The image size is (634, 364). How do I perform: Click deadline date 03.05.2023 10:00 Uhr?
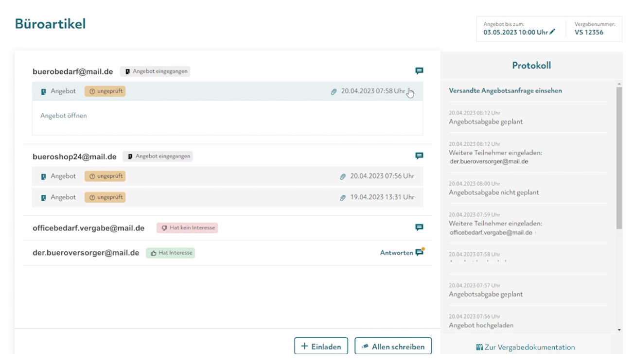pyautogui.click(x=515, y=33)
